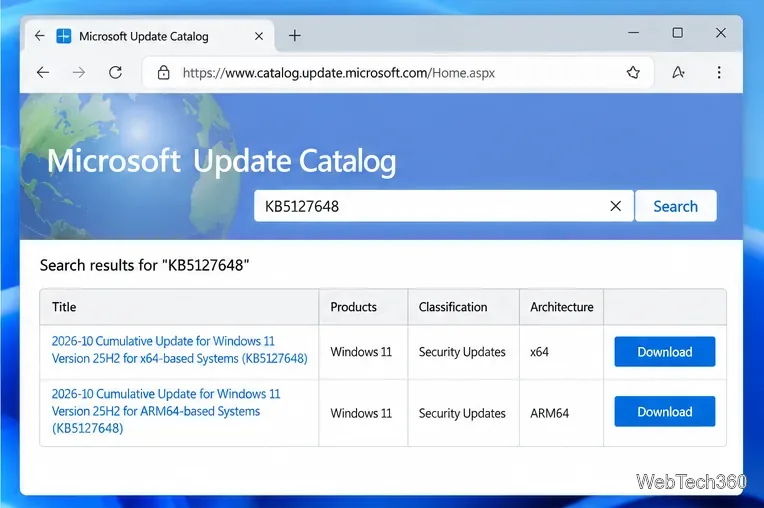Bookmark this page with the star icon
Screen dimensions: 764x508
(633, 73)
